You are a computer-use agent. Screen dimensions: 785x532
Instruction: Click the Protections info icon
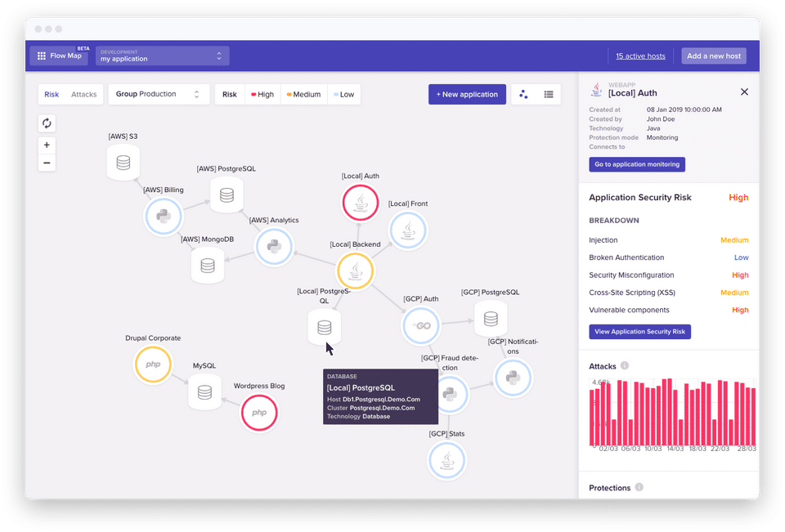coord(639,487)
